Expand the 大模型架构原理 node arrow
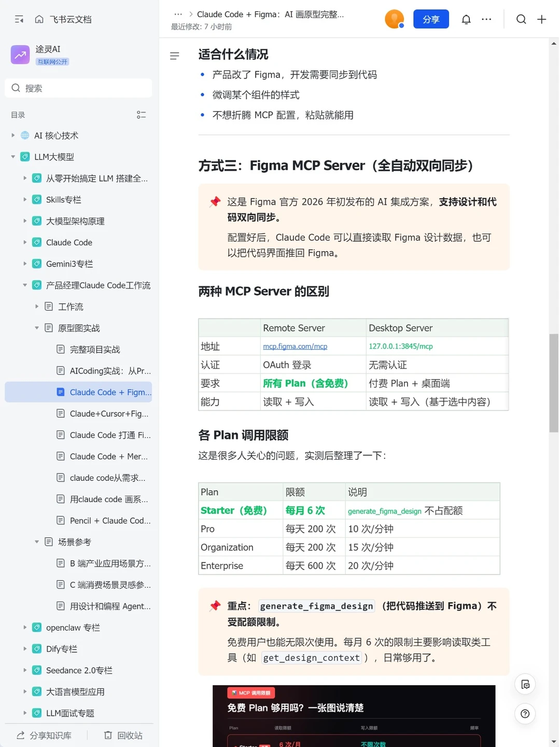This screenshot has height=747, width=560. point(25,220)
